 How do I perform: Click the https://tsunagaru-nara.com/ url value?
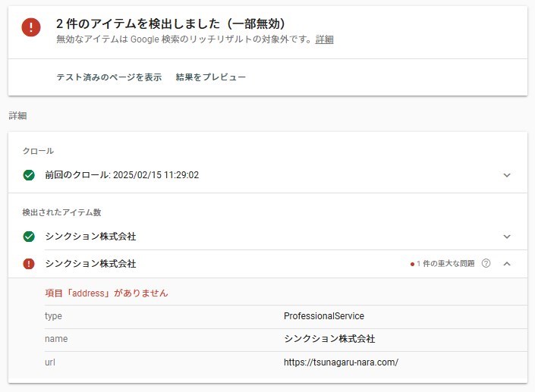(x=341, y=362)
